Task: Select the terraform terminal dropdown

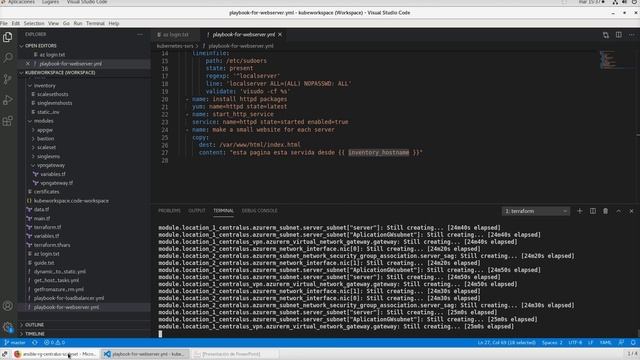Action: point(536,211)
